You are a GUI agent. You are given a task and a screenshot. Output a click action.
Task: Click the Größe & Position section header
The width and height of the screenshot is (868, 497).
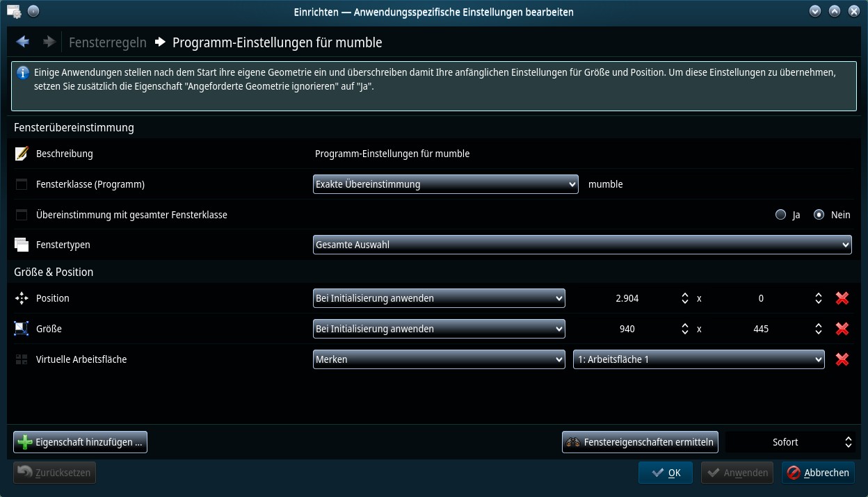click(54, 272)
